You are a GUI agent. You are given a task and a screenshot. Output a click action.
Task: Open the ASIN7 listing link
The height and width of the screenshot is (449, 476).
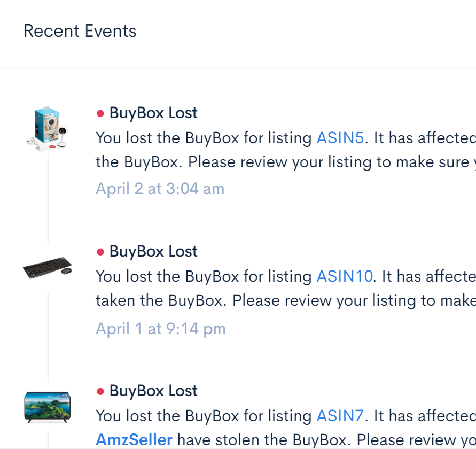click(340, 415)
